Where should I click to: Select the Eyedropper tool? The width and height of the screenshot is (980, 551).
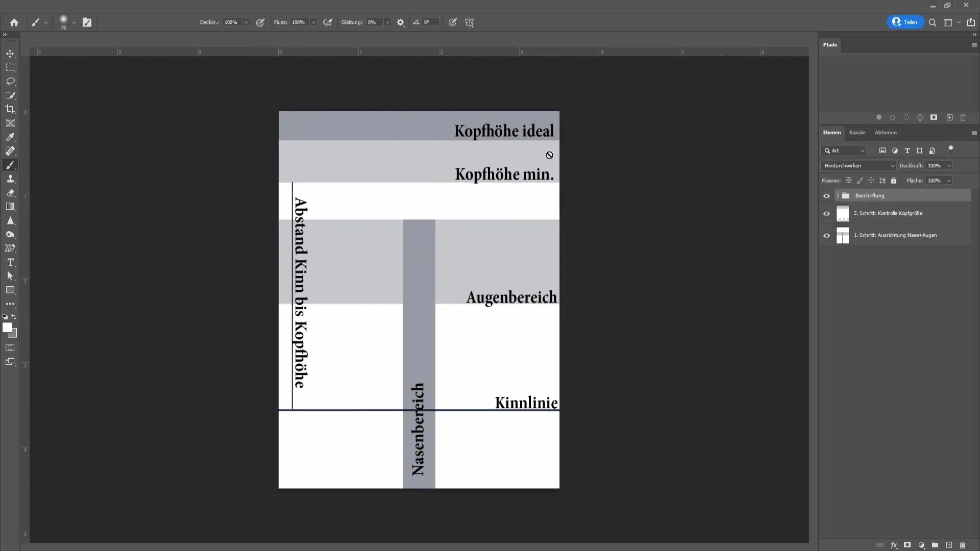pyautogui.click(x=10, y=137)
